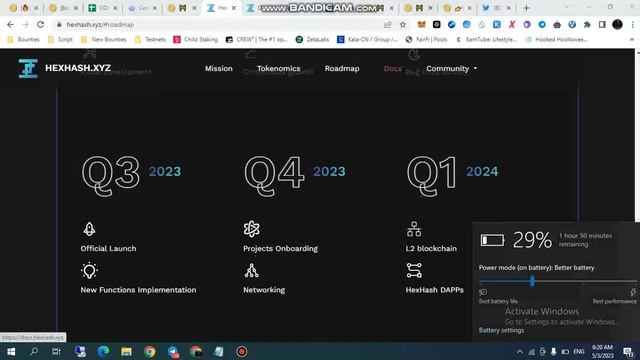Click the Networking nodes icon

click(x=251, y=271)
